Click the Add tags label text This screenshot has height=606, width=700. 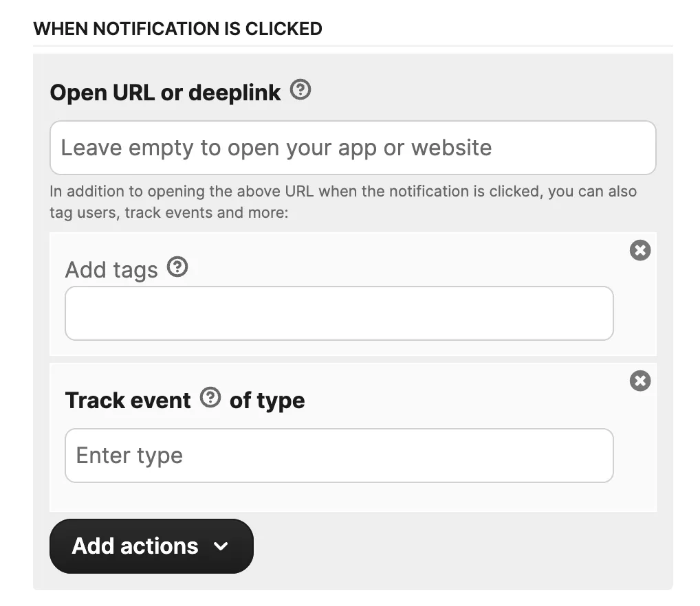pos(111,270)
